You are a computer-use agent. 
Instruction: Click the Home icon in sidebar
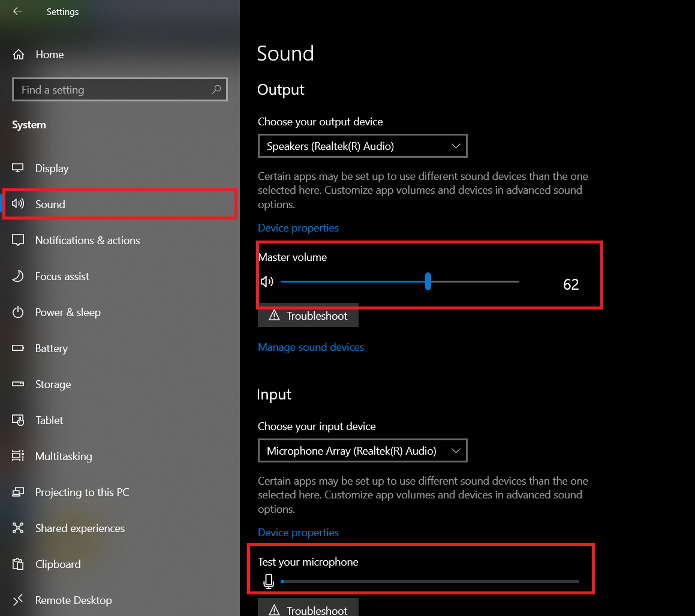pyautogui.click(x=19, y=55)
